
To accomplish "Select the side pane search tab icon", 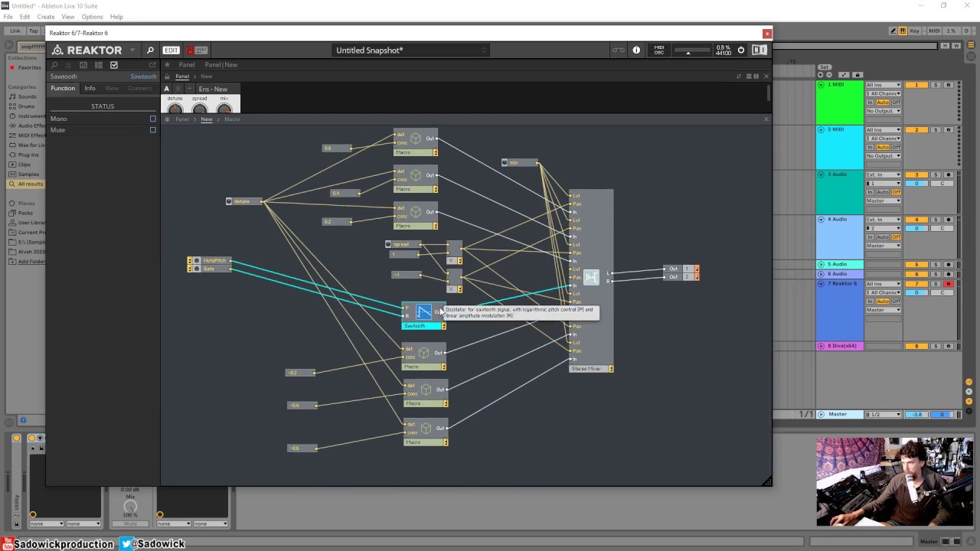I will [54, 65].
